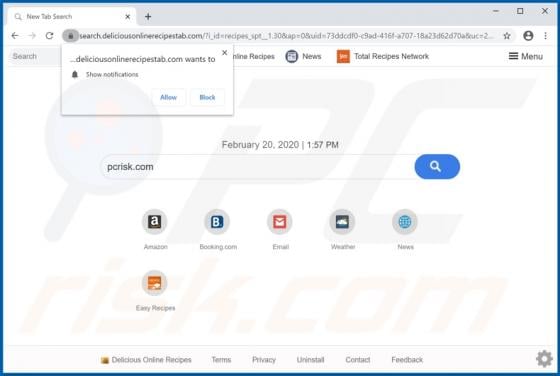The height and width of the screenshot is (376, 560).
Task: Open the Amazon shortcut icon
Action: coord(155,222)
